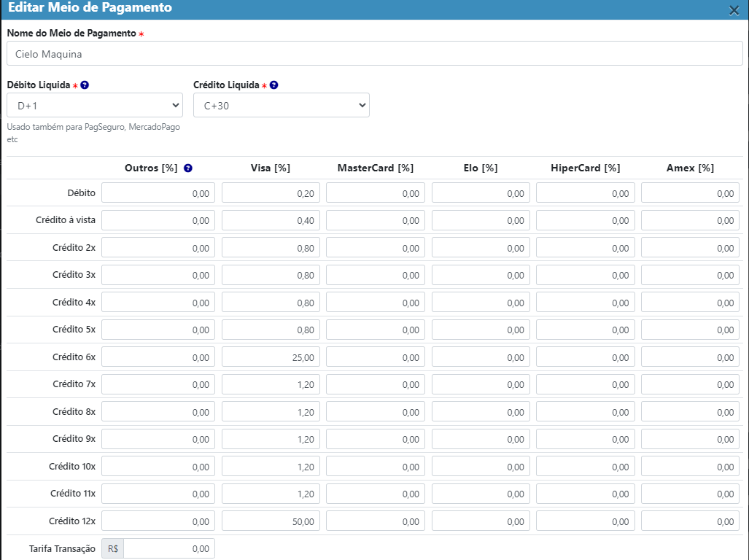Edit the Amex rate for Crédito 9x

point(690,439)
